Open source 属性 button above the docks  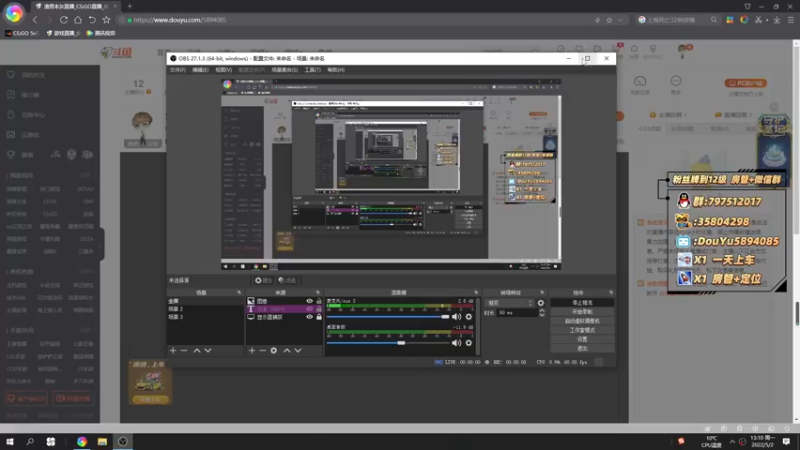point(263,280)
